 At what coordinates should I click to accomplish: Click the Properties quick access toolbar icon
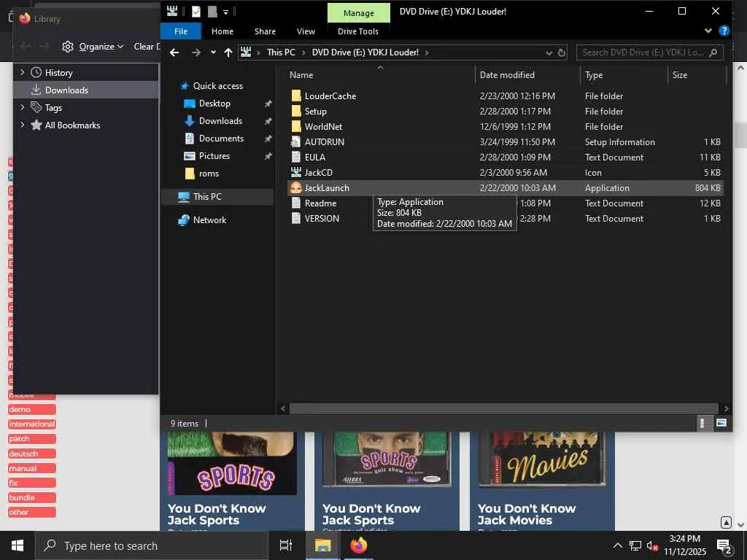(196, 12)
